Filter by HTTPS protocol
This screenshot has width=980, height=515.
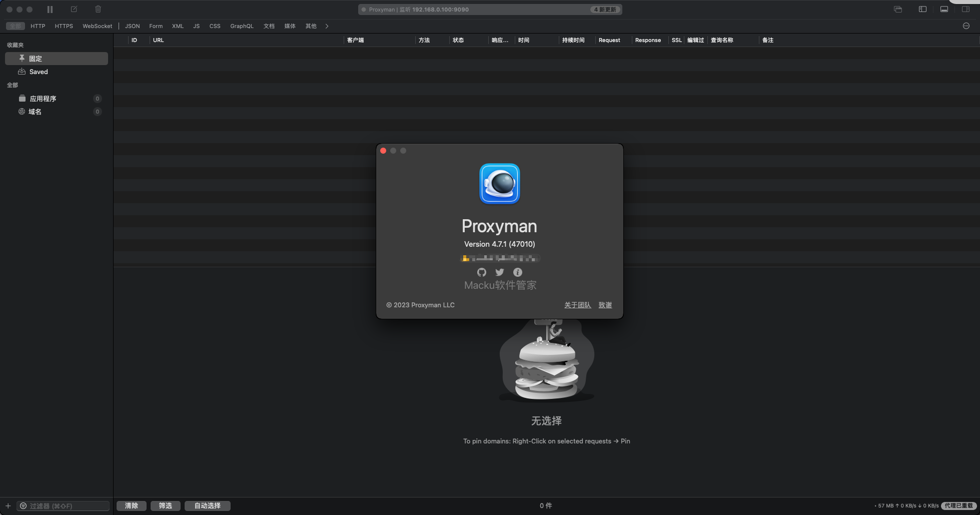tap(64, 26)
